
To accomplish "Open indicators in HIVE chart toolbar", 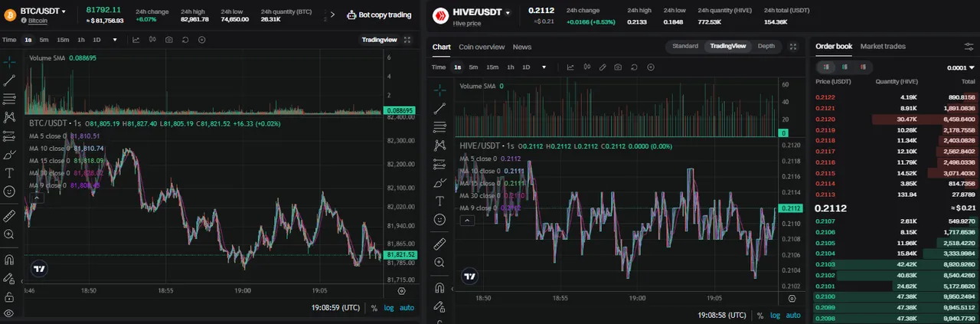I will pyautogui.click(x=570, y=67).
